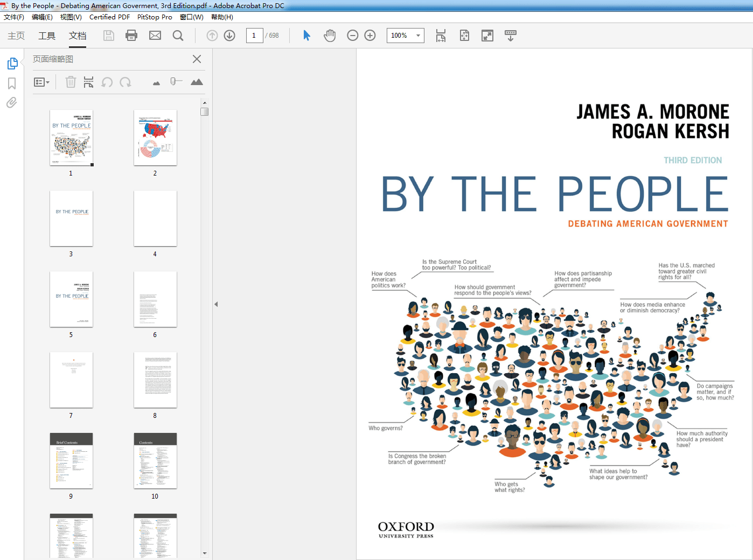Close the 页面缩略图 panel

click(197, 59)
